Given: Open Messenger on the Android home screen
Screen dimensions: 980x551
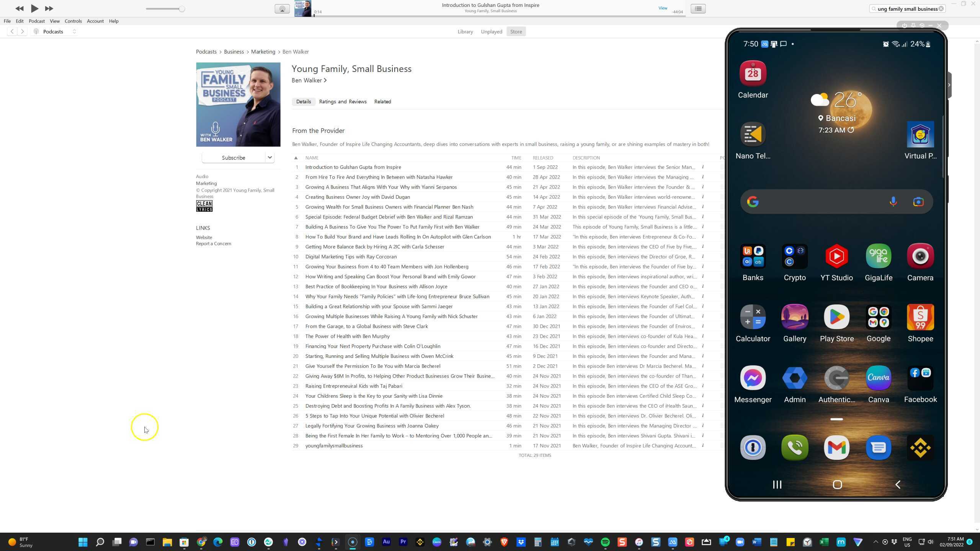Looking at the screenshot, I should coord(753,378).
